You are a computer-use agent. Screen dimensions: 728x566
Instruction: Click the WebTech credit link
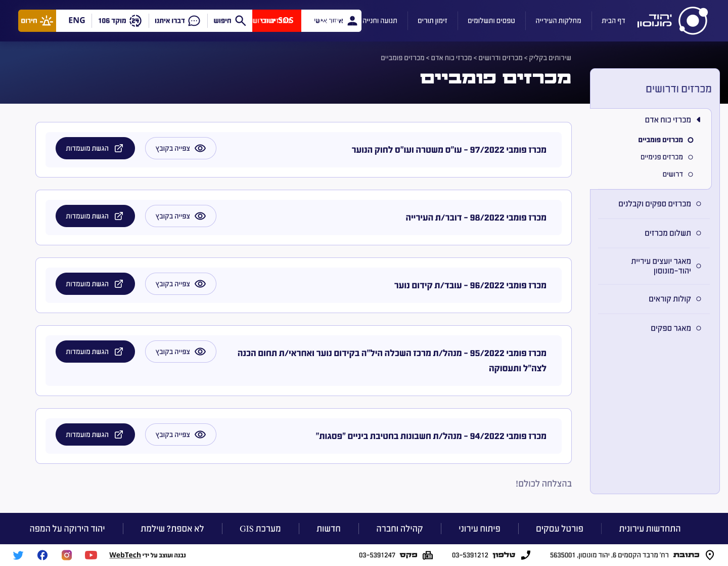125,555
